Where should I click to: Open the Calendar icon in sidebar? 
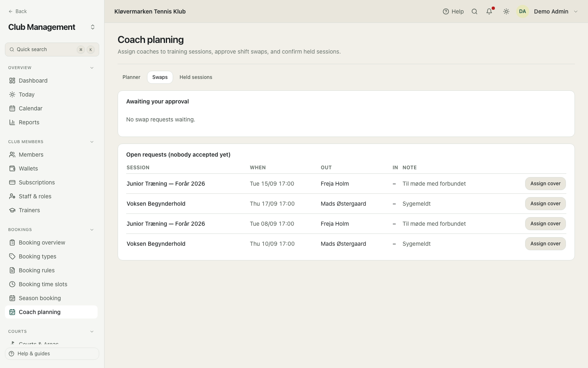click(12, 108)
